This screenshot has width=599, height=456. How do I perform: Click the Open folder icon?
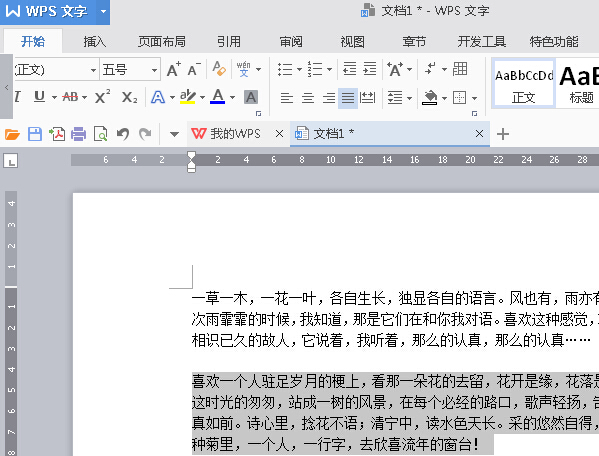point(12,134)
